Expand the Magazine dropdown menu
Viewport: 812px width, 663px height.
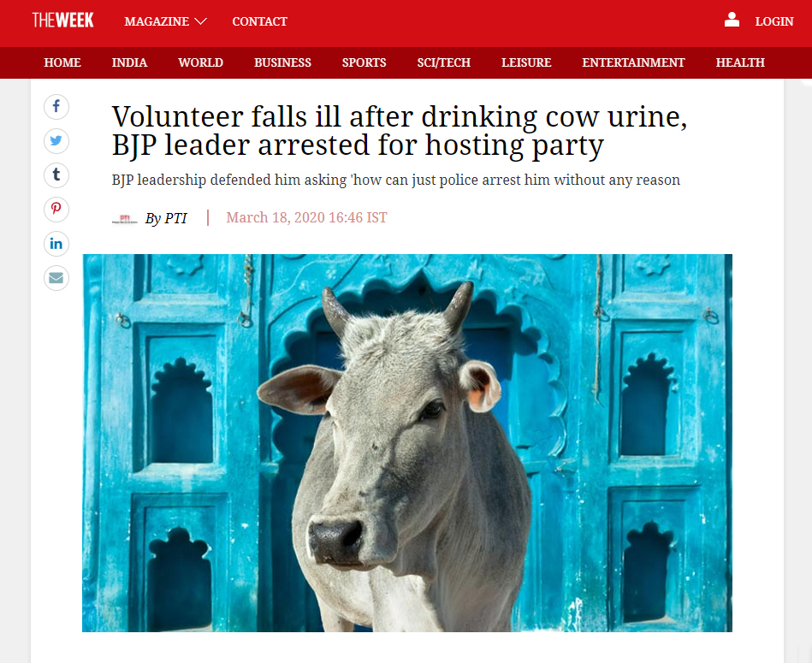pos(165,21)
